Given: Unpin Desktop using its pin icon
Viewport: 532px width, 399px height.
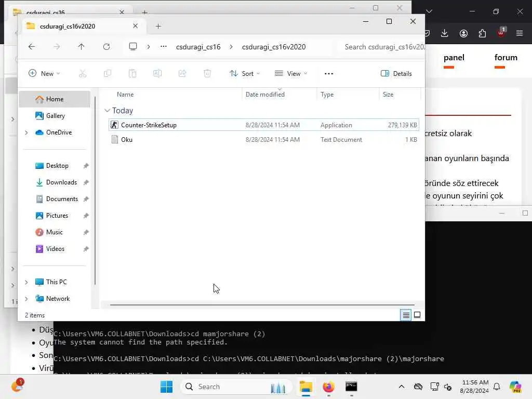Looking at the screenshot, I should (x=86, y=166).
